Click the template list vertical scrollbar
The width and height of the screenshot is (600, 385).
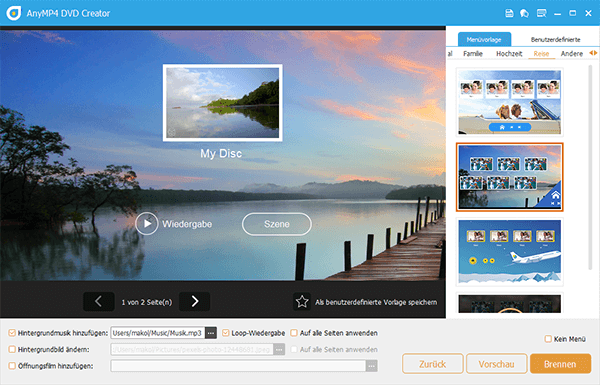tap(590, 167)
